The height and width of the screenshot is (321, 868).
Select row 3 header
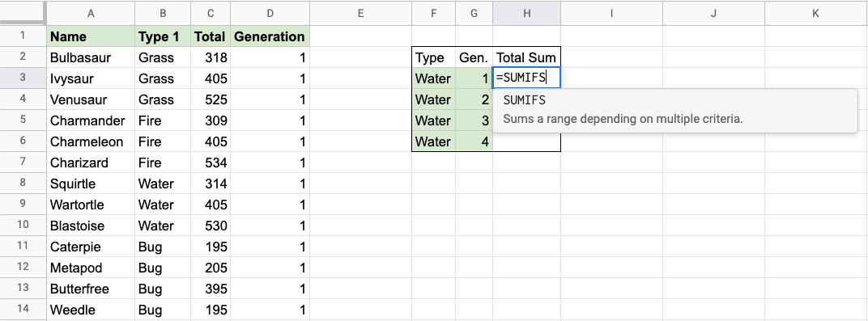23,78
